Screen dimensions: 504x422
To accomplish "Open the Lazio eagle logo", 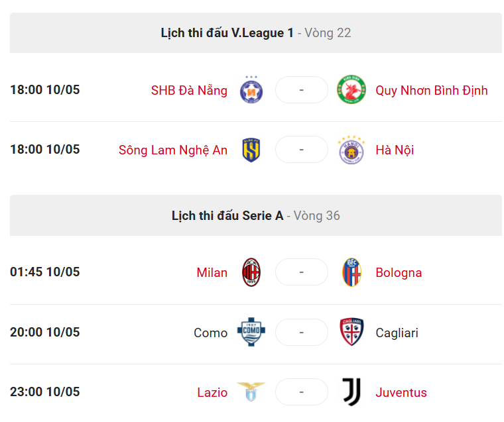I will point(251,392).
